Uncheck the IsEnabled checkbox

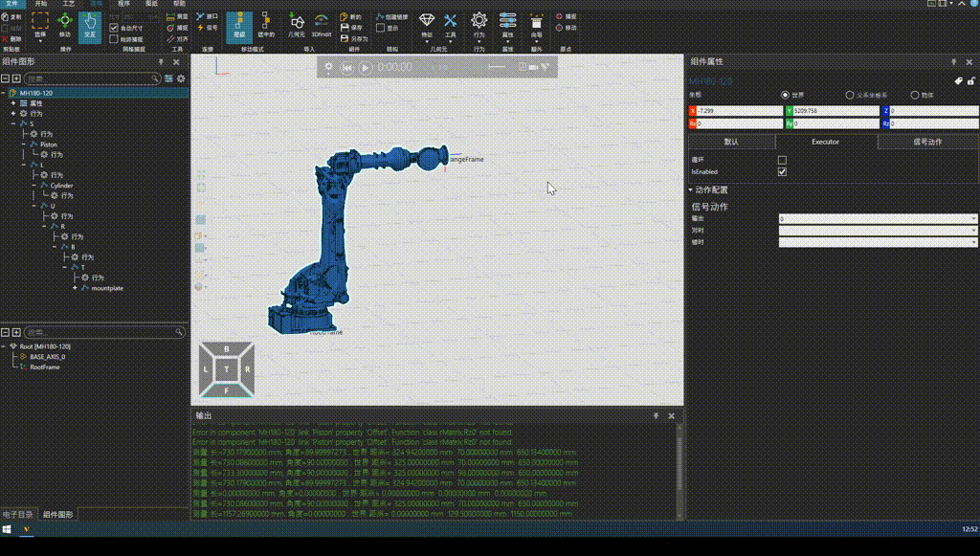click(x=782, y=172)
